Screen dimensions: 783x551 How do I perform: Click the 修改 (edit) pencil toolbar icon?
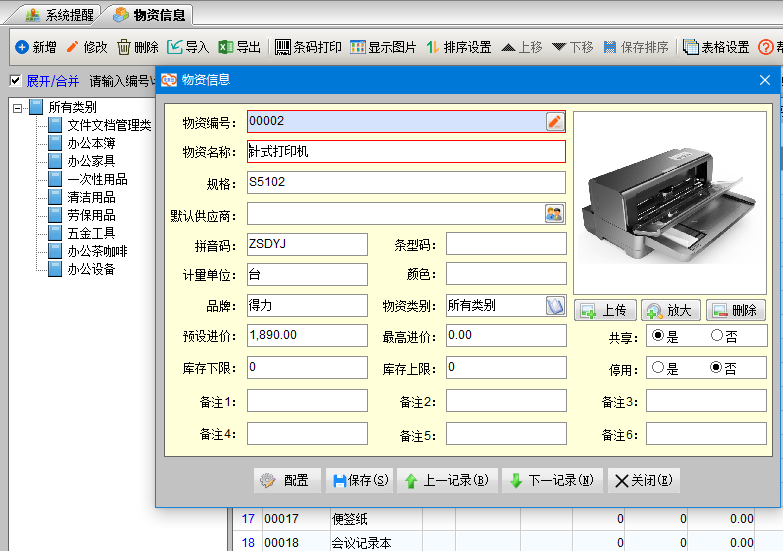click(x=73, y=47)
